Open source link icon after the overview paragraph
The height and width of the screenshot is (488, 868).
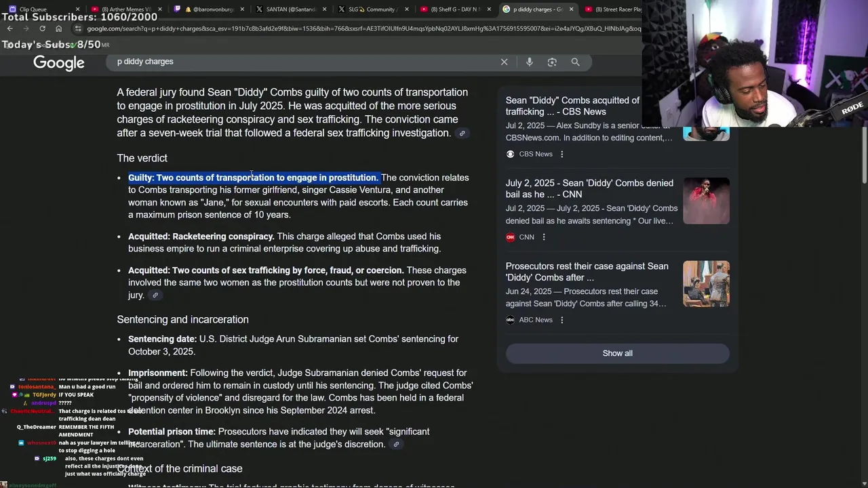pyautogui.click(x=462, y=134)
